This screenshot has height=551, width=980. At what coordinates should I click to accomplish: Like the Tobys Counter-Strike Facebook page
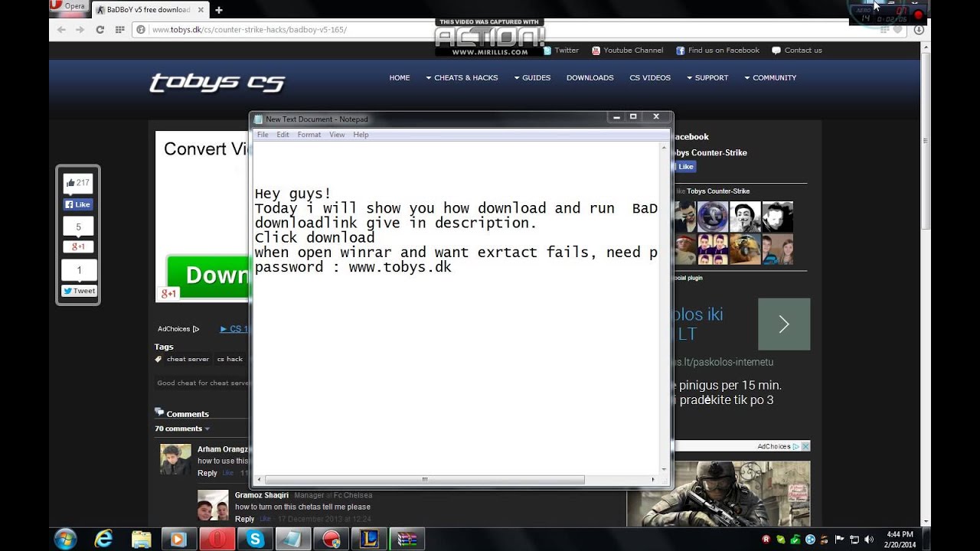point(684,167)
